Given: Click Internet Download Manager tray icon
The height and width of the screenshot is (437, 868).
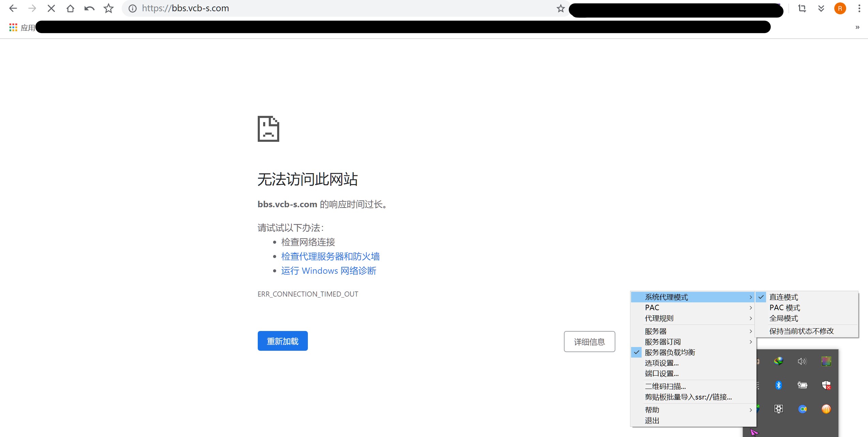Looking at the screenshot, I should point(778,361).
